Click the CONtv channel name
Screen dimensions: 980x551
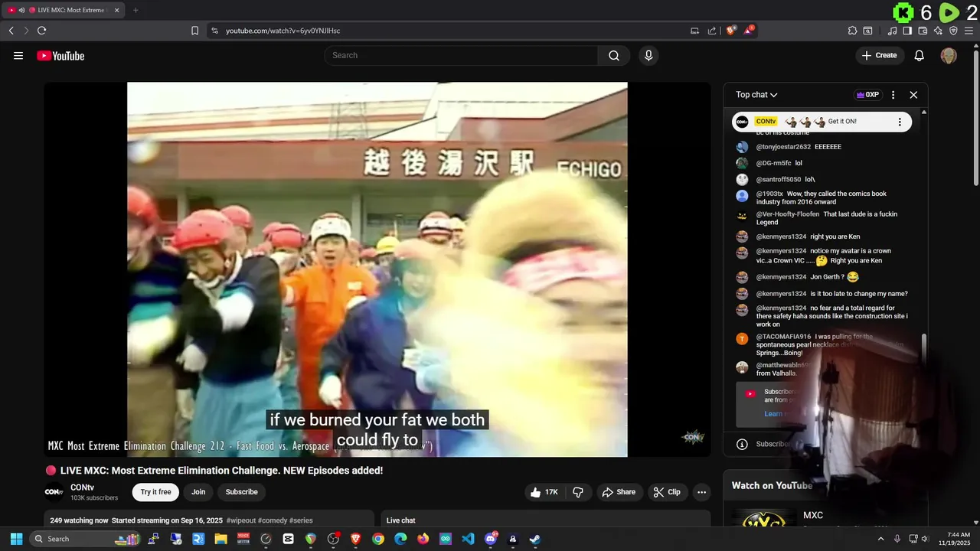(x=82, y=487)
